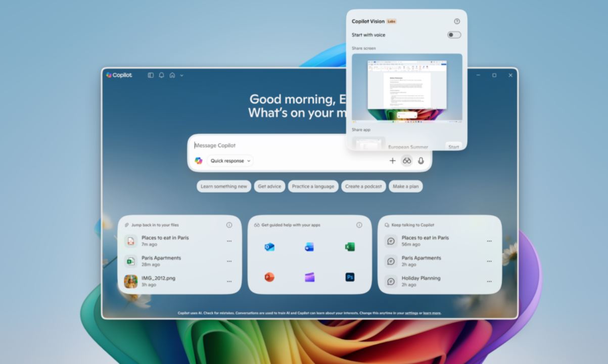Select the Share screen desktop preview thumbnail

click(407, 87)
